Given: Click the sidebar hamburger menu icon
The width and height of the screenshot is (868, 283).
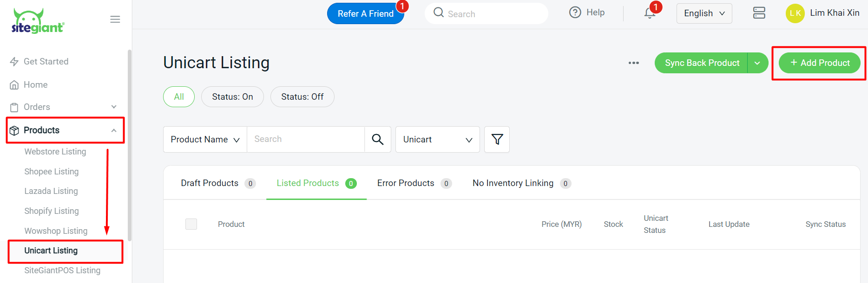Looking at the screenshot, I should tap(115, 19).
